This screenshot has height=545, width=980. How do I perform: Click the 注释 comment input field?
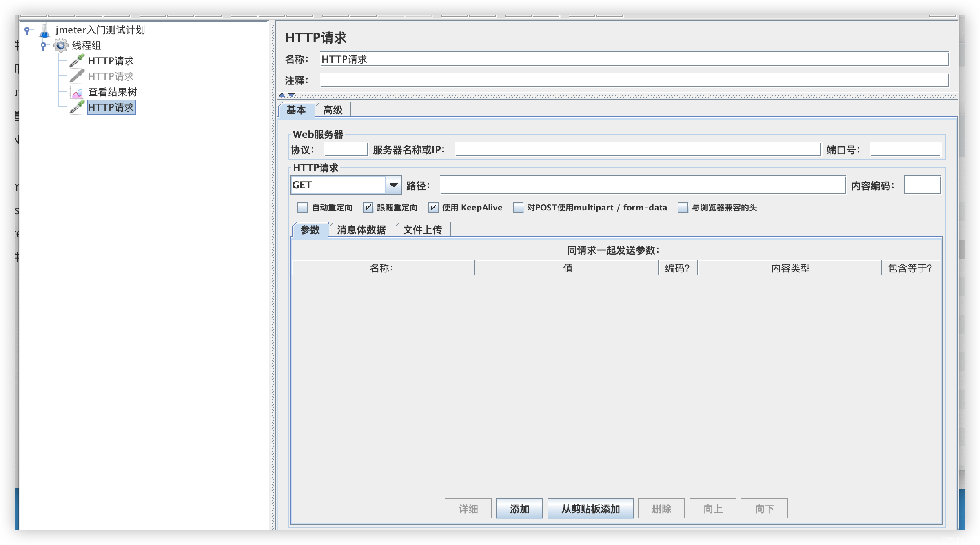(634, 80)
